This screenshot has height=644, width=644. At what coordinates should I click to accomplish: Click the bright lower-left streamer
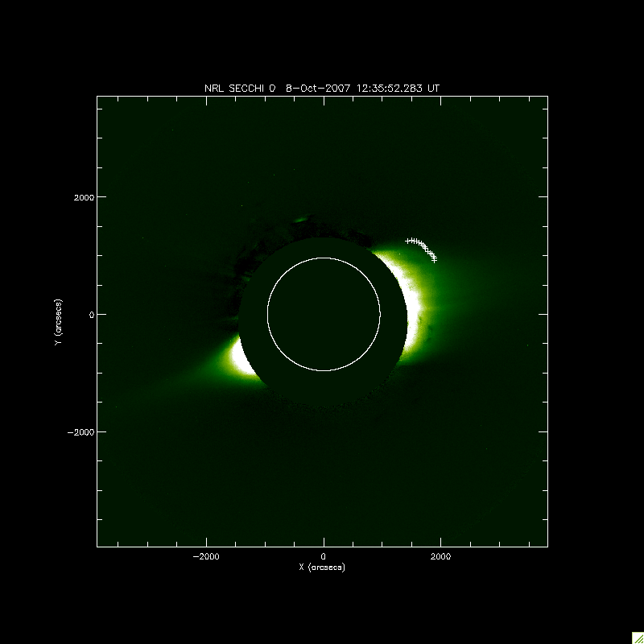coord(243,359)
